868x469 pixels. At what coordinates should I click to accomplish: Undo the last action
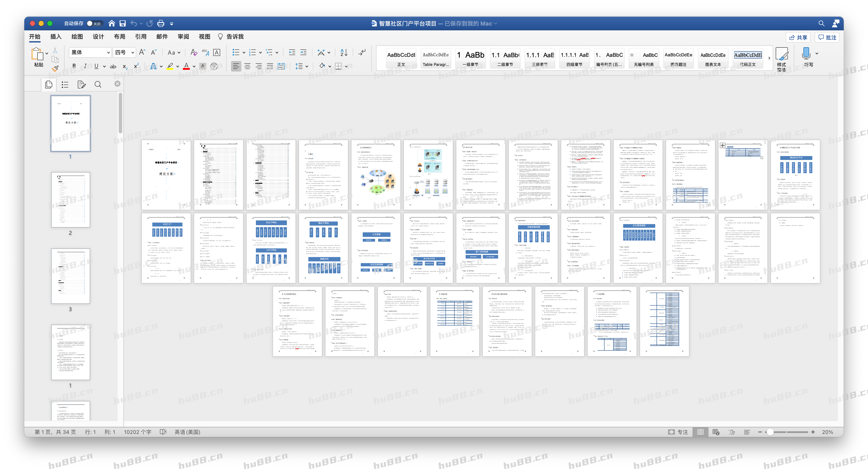pyautogui.click(x=134, y=23)
